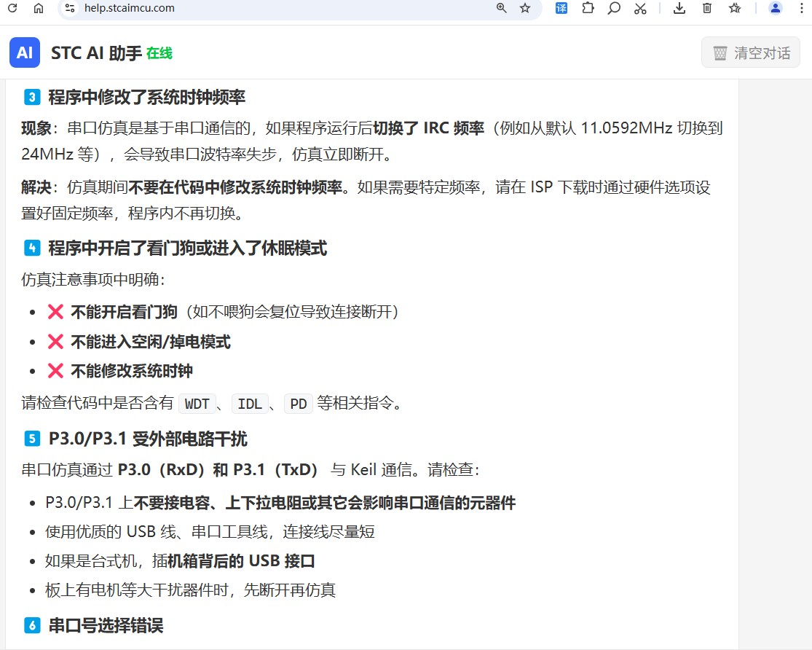Viewport: 812px width, 650px height.
Task: Click heading P3.0/P3.1 受外部电路干扰
Action: tap(148, 439)
